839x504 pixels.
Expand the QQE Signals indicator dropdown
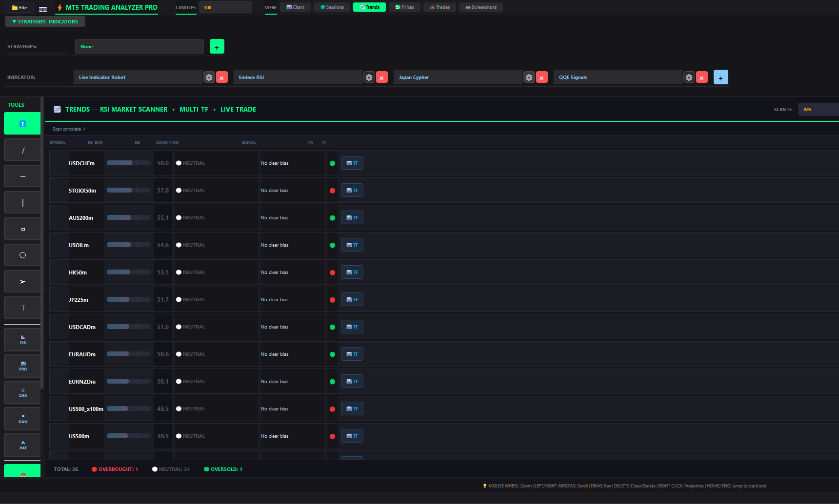(617, 78)
